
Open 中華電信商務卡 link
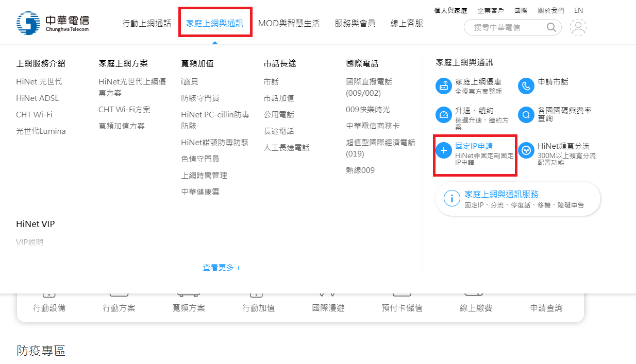373,126
